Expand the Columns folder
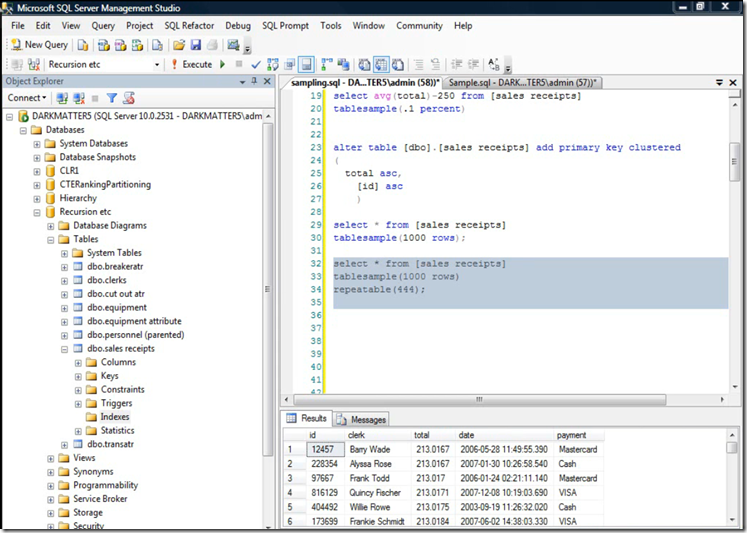The image size is (747, 533). click(78, 363)
